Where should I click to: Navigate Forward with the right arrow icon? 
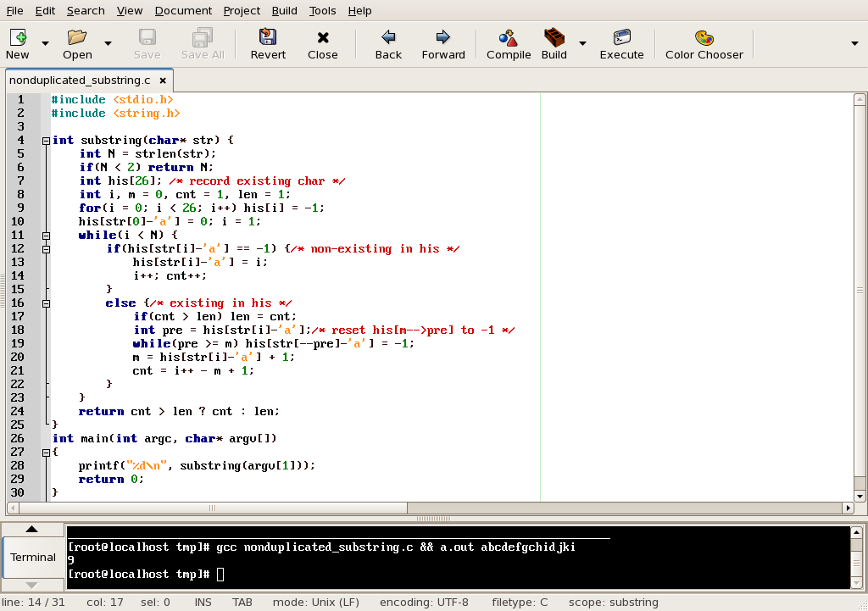[442, 37]
